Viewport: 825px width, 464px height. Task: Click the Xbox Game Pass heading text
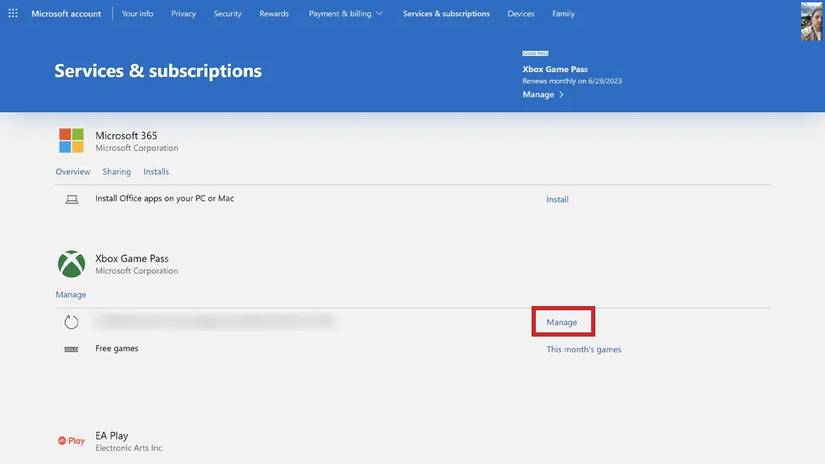click(132, 258)
